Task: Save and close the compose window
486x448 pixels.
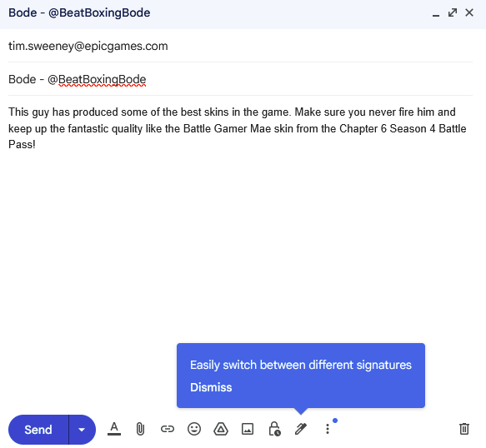Action: pyautogui.click(x=469, y=12)
